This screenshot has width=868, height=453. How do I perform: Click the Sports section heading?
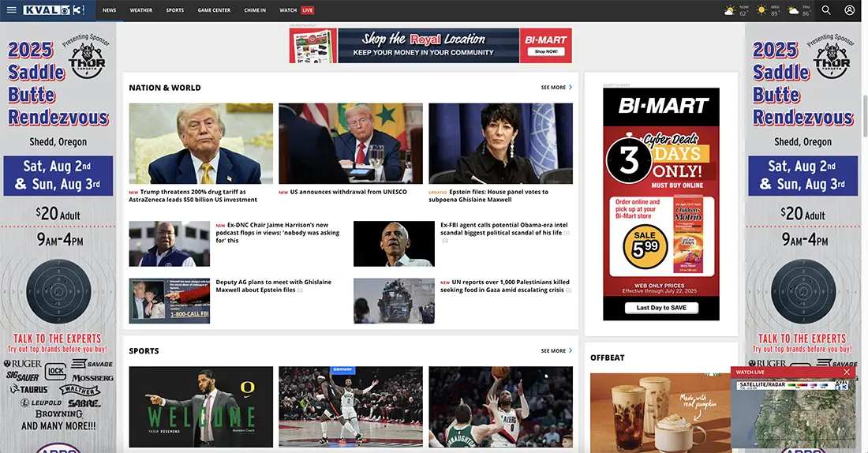click(144, 350)
